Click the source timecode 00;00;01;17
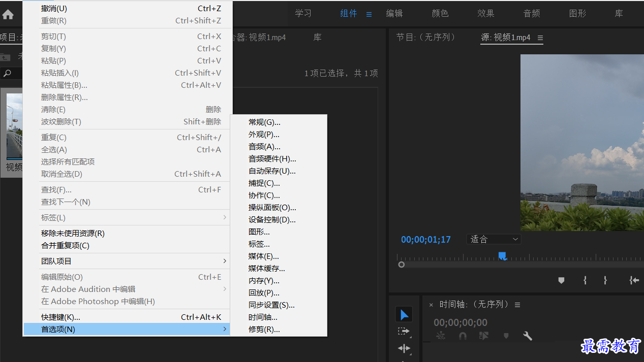 pos(426,240)
